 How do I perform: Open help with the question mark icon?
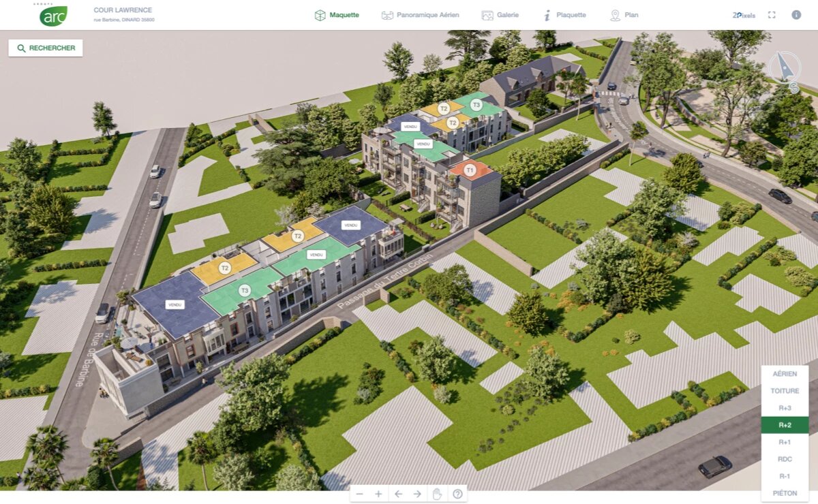point(457,494)
